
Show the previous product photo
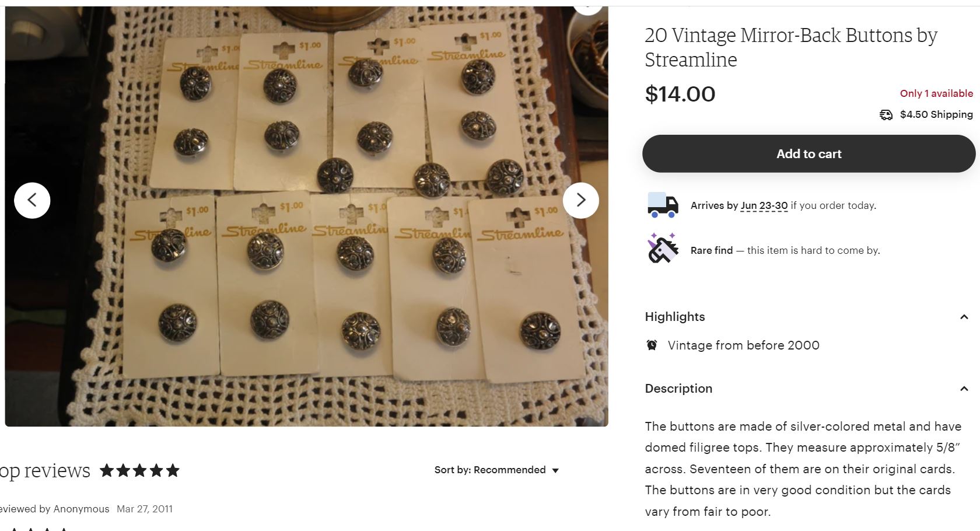[32, 200]
